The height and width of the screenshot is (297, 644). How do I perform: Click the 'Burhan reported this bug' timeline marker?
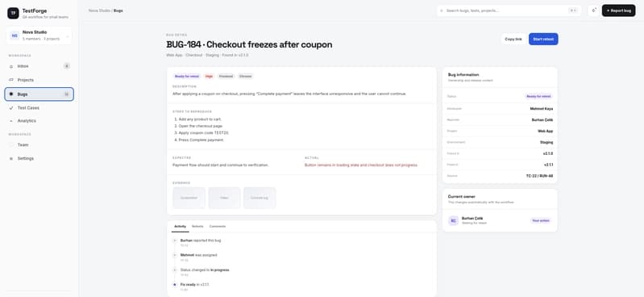click(x=175, y=241)
